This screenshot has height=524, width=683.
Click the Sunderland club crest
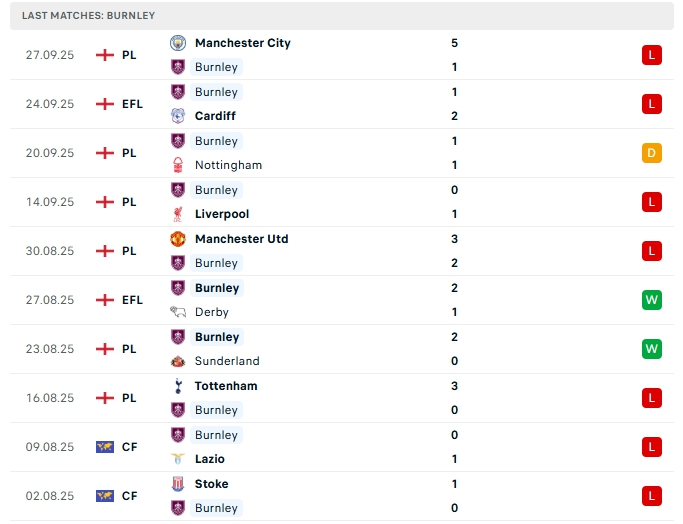(178, 361)
